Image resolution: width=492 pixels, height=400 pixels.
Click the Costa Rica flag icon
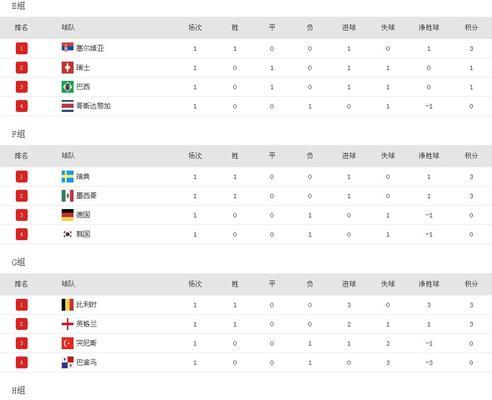tap(67, 106)
